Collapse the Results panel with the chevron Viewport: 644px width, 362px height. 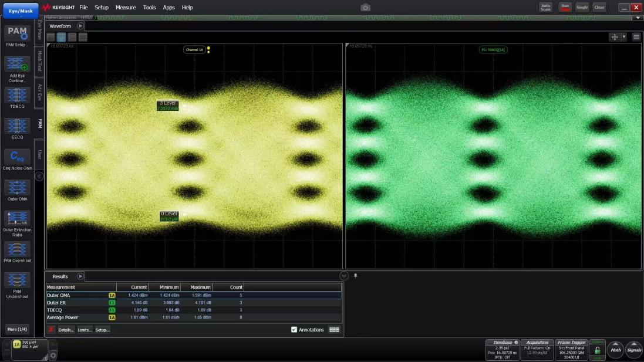344,276
